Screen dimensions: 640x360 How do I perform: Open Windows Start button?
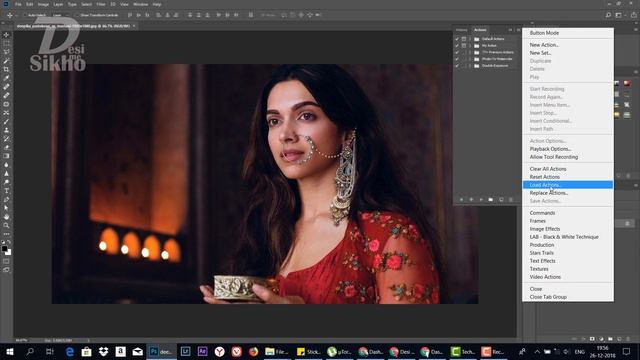pos(10,351)
